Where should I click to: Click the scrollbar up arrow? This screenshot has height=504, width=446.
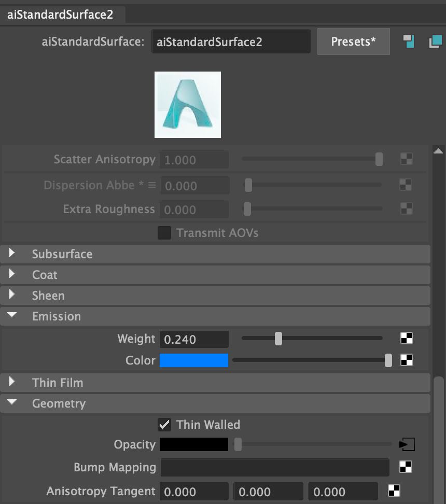click(438, 151)
